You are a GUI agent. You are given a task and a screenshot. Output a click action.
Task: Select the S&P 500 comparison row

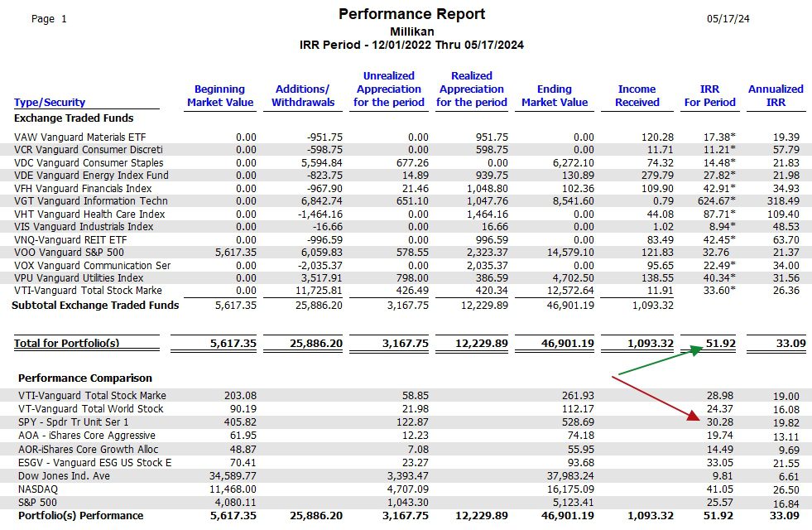pyautogui.click(x=406, y=503)
